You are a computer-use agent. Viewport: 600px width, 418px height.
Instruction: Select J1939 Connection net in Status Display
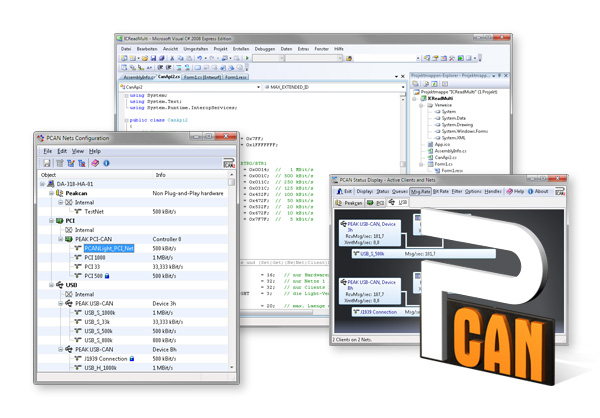point(386,312)
